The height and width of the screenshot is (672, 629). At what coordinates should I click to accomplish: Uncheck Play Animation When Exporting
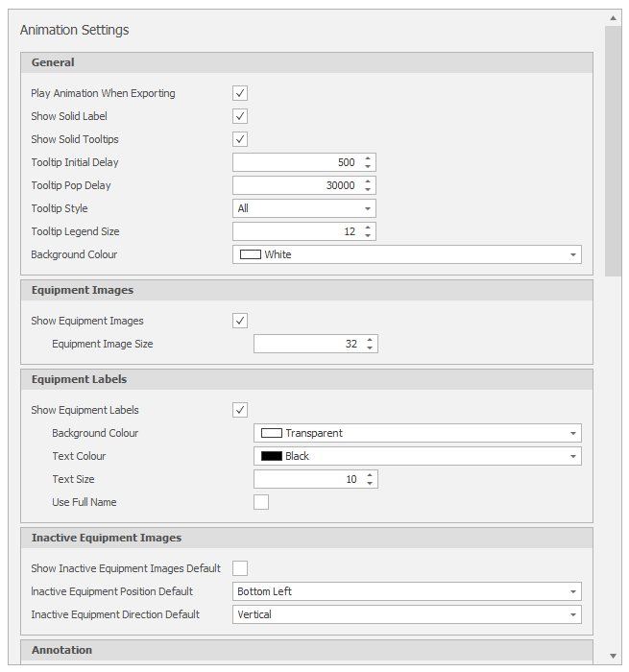click(x=240, y=93)
